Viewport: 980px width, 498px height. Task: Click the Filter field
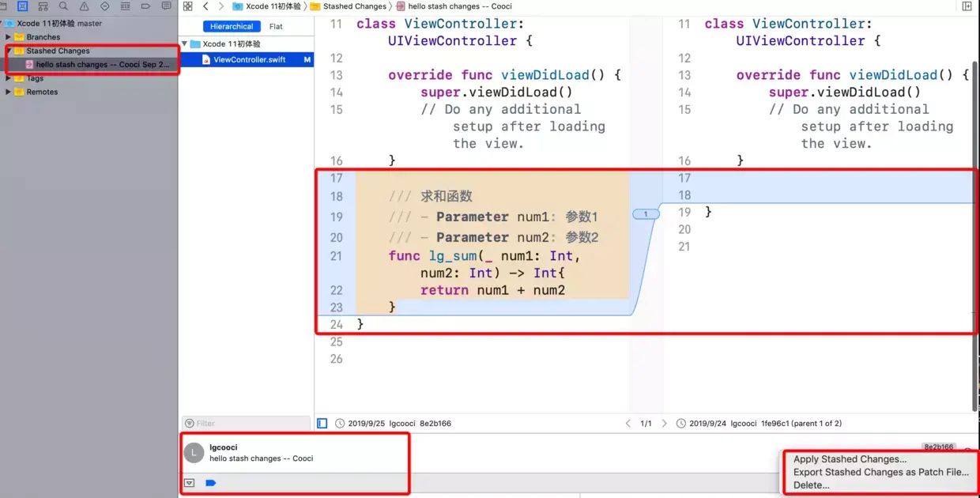pyautogui.click(x=246, y=424)
